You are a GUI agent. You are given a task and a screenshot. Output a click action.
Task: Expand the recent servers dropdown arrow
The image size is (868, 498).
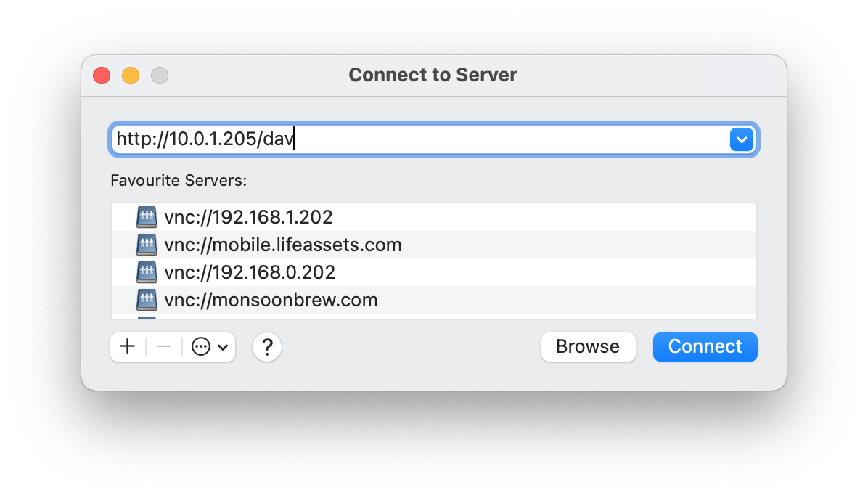(x=741, y=139)
